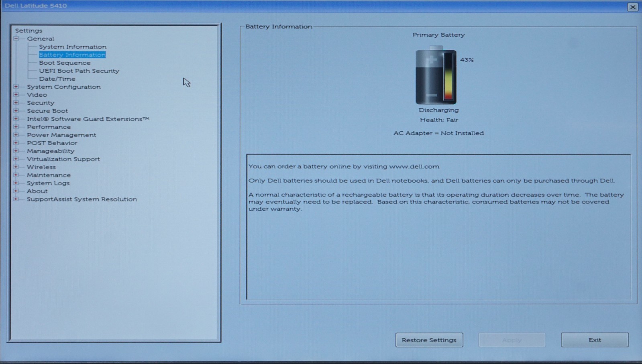Click the Settings tree root label
This screenshot has height=364, width=642.
tap(29, 31)
